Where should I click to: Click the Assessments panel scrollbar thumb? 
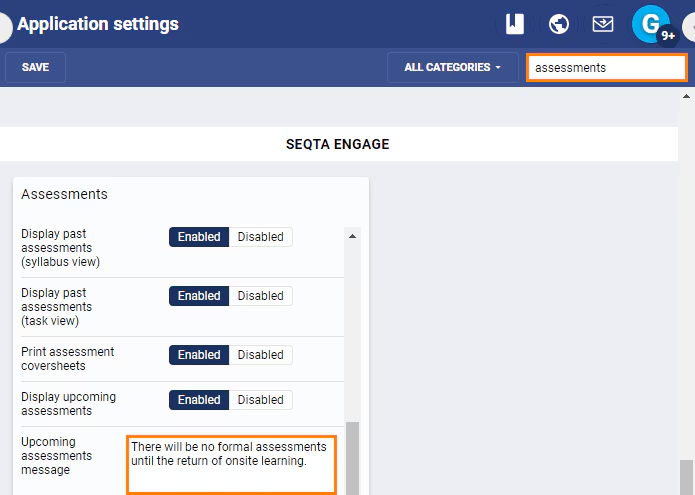tap(352, 458)
